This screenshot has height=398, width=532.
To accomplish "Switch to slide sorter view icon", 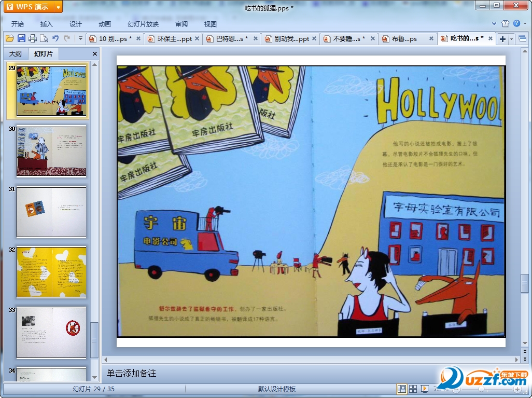I will point(413,389).
